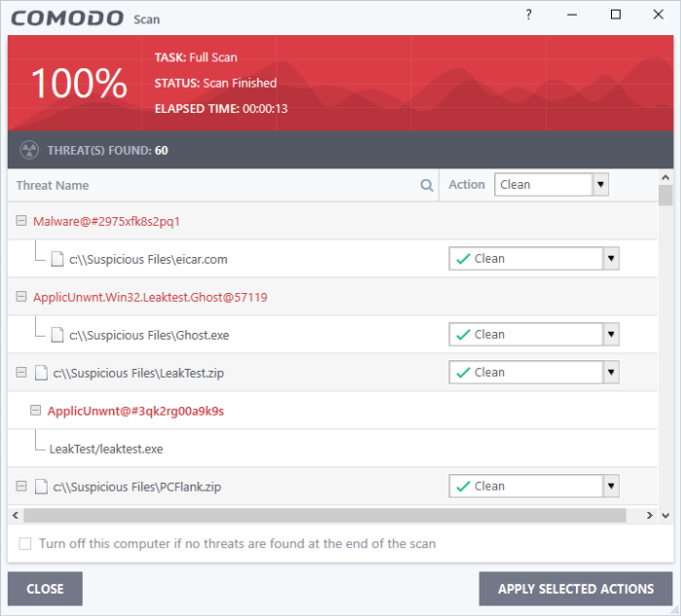Collapse the LeakTest.zip archive entry
The image size is (681, 616).
coord(20,373)
